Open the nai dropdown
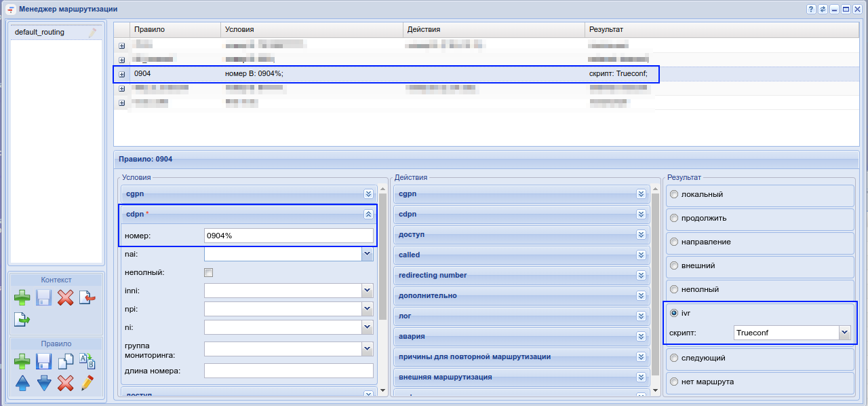 click(368, 254)
